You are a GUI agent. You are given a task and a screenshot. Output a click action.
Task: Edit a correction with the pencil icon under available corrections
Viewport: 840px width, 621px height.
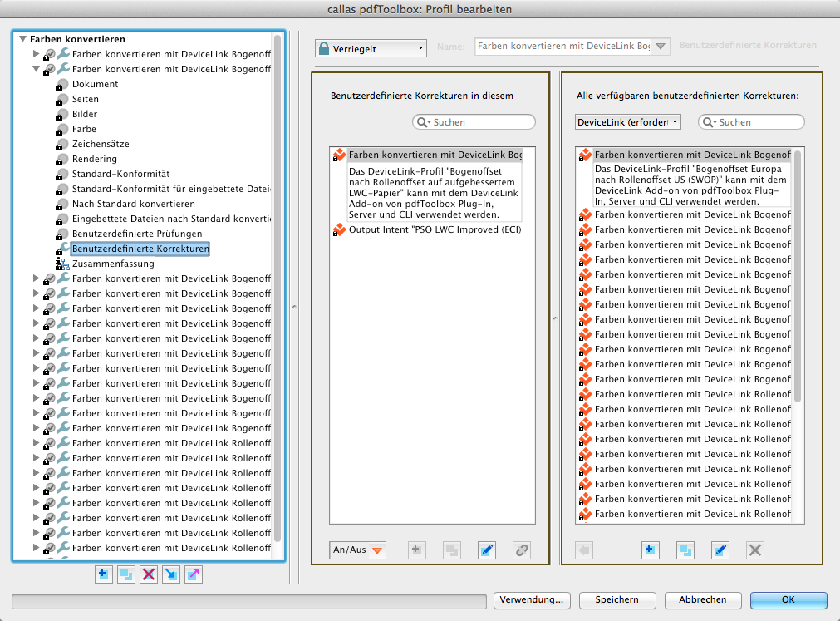click(720, 550)
